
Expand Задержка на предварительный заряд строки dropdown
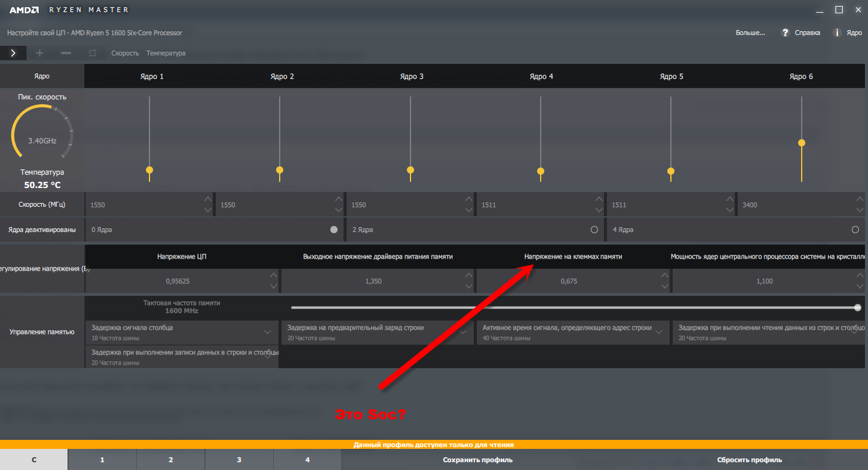(x=464, y=332)
